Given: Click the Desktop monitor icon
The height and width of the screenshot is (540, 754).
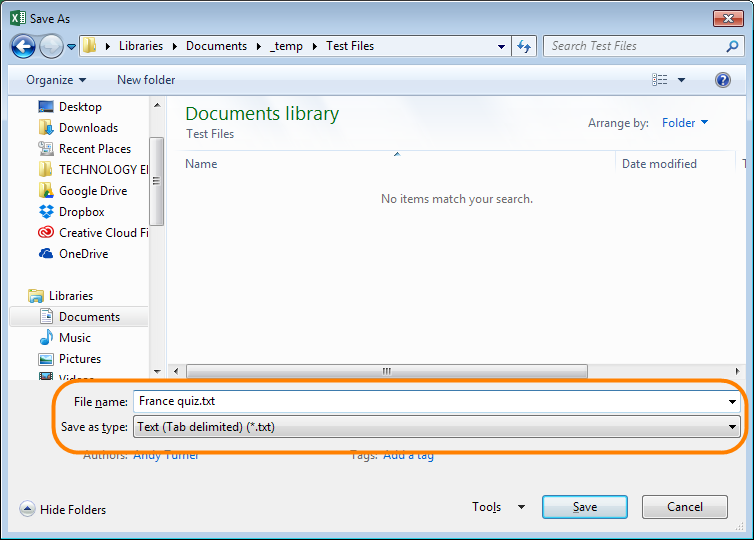Looking at the screenshot, I should pyautogui.click(x=46, y=107).
